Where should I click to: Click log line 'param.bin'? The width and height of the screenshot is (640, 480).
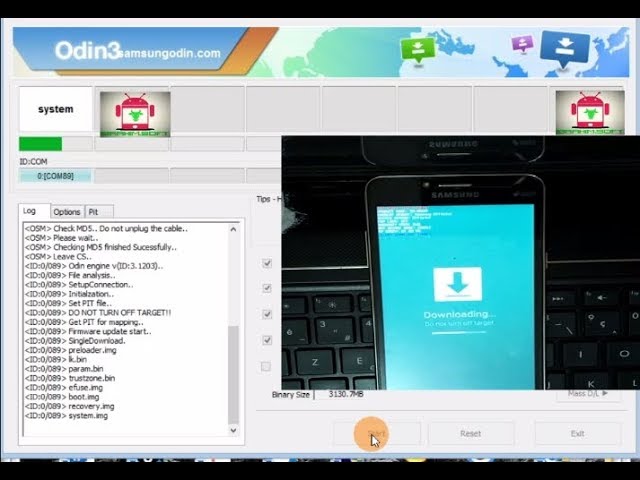point(64,369)
